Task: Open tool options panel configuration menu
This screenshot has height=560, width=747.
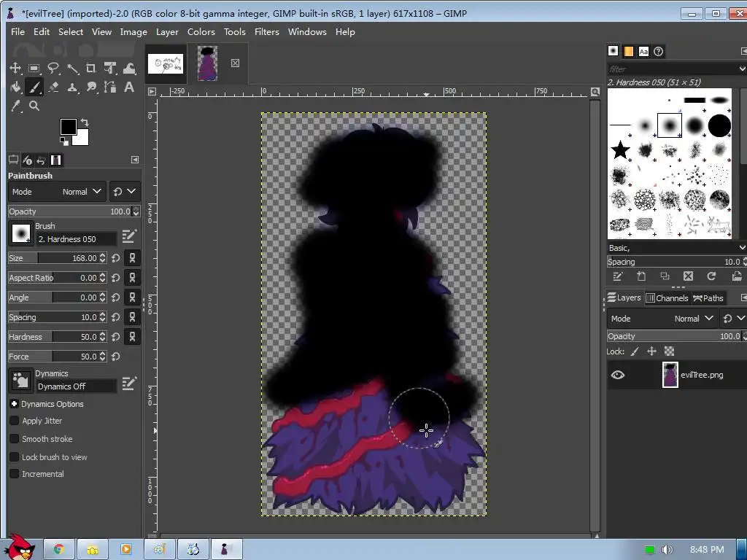Action: point(135,160)
